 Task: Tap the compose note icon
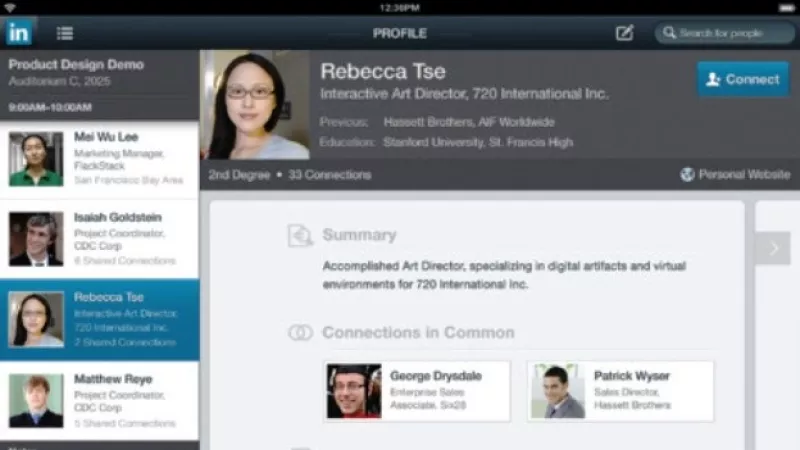(624, 33)
